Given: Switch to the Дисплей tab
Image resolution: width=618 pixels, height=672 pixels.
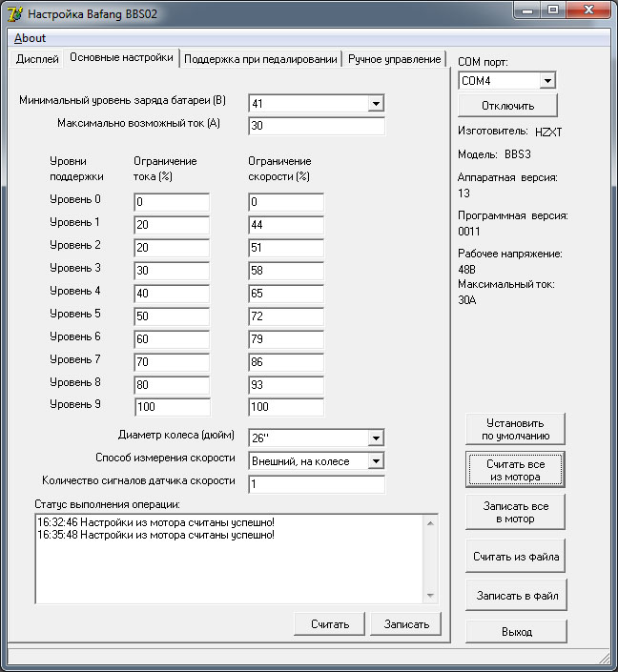Looking at the screenshot, I should coord(38,59).
